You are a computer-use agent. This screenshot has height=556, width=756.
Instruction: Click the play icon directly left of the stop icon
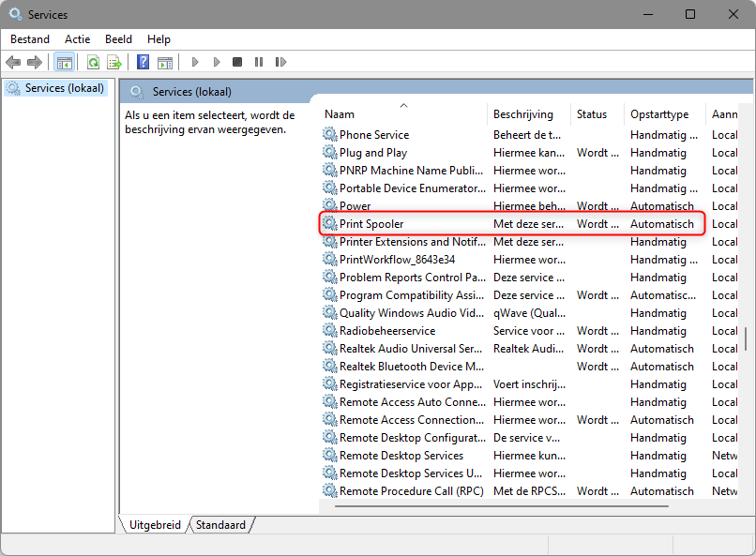click(217, 62)
